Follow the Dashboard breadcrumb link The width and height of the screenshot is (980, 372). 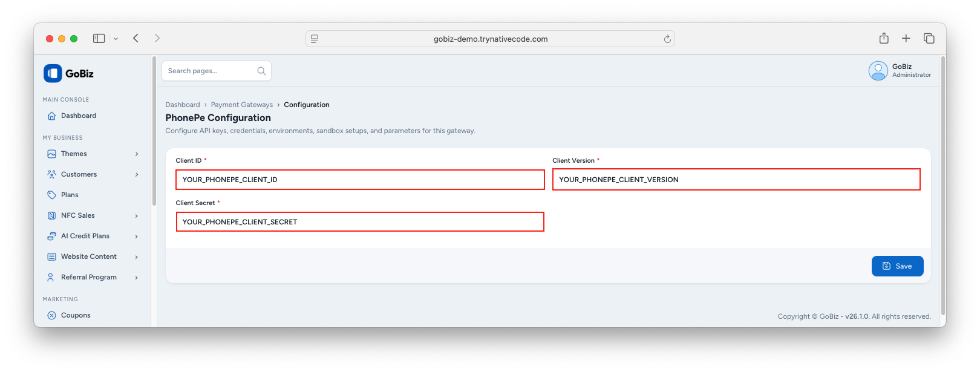coord(183,105)
